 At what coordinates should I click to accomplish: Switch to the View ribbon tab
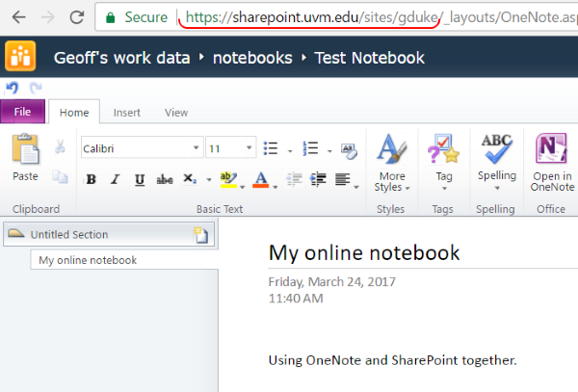tap(176, 113)
